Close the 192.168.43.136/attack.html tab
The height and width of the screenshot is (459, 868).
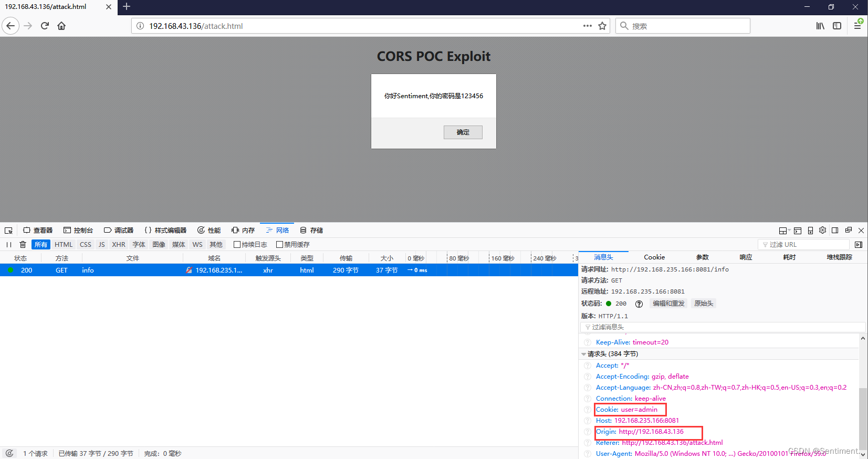[x=108, y=7]
